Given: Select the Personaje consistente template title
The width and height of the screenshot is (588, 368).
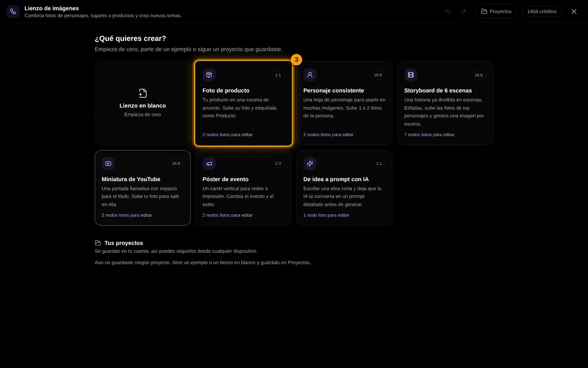Looking at the screenshot, I should tap(334, 90).
